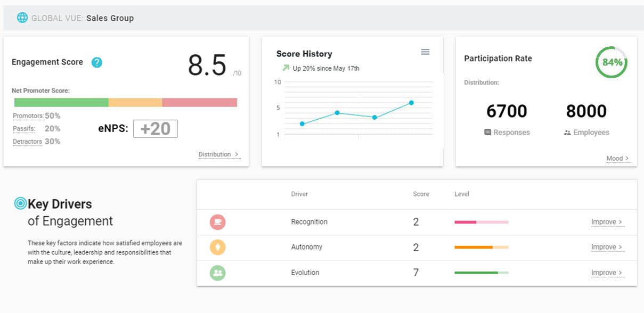Open the Score History hamburger menu
This screenshot has width=644, height=313.
425,52
